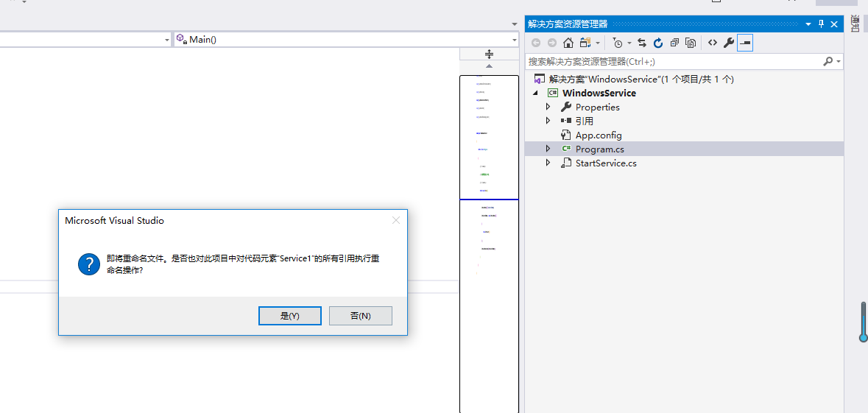Click the Solution Explorer search box
This screenshot has width=868, height=413.
[x=673, y=61]
